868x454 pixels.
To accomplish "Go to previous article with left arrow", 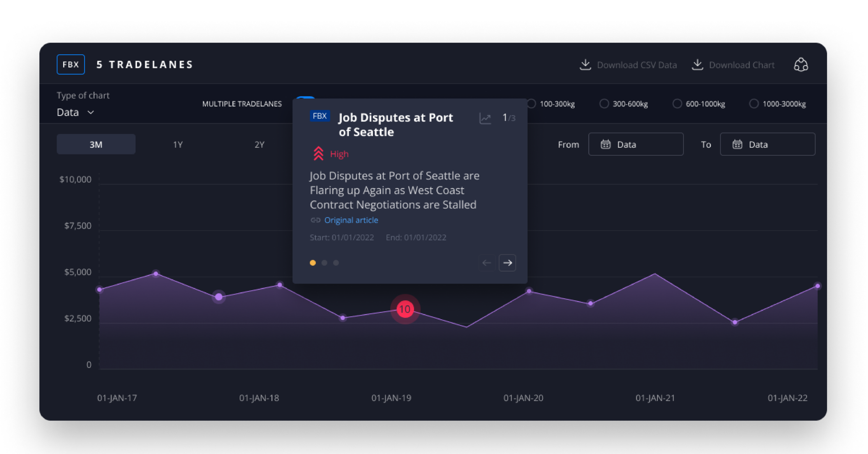I will (487, 263).
